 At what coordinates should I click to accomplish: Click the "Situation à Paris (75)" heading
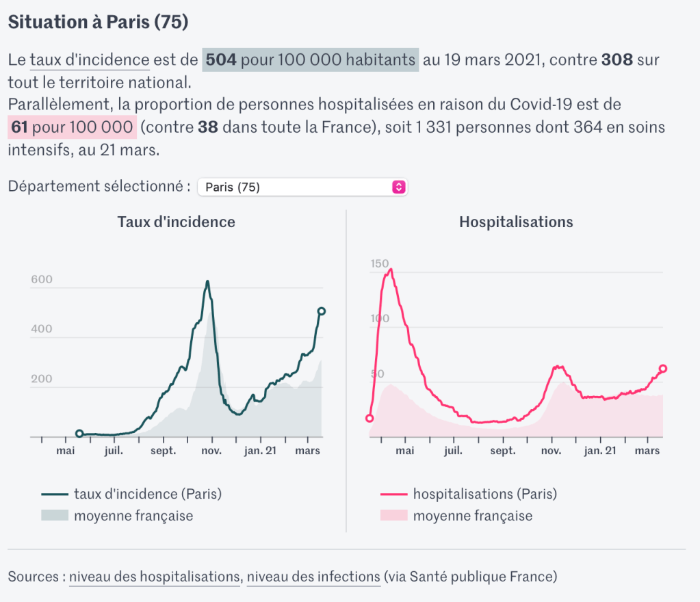(x=98, y=22)
